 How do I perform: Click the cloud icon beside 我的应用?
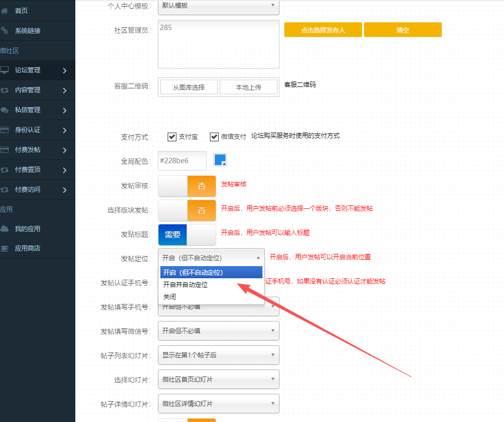tap(5, 229)
